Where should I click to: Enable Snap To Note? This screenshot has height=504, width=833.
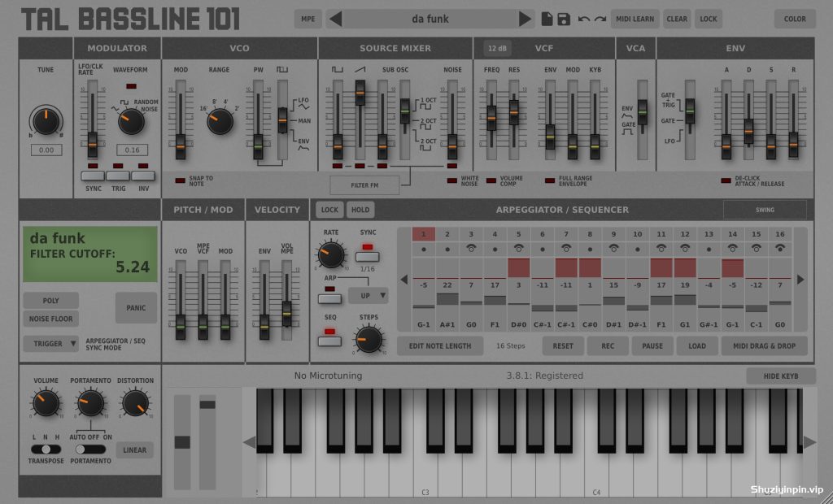point(181,180)
